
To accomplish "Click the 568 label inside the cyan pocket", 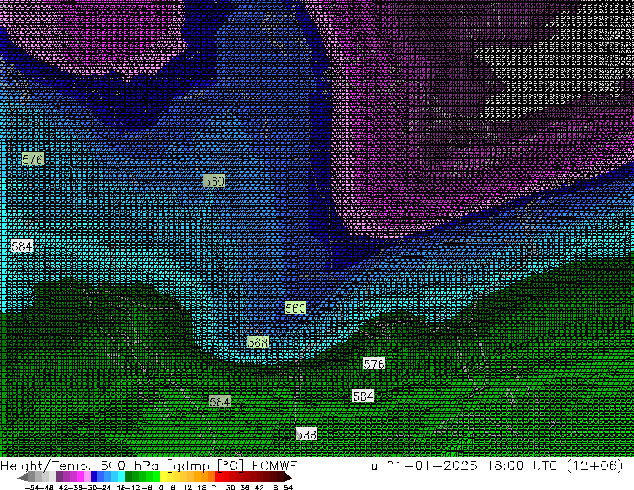I will pos(258,342).
